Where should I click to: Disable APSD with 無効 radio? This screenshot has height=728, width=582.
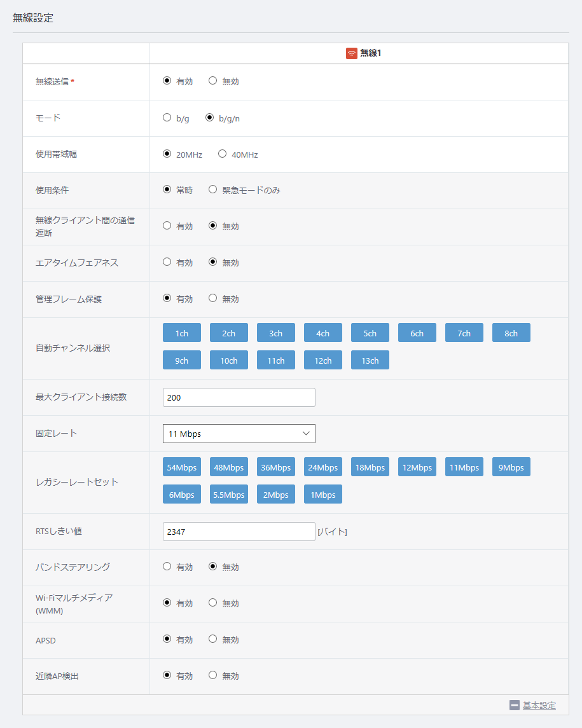click(212, 639)
